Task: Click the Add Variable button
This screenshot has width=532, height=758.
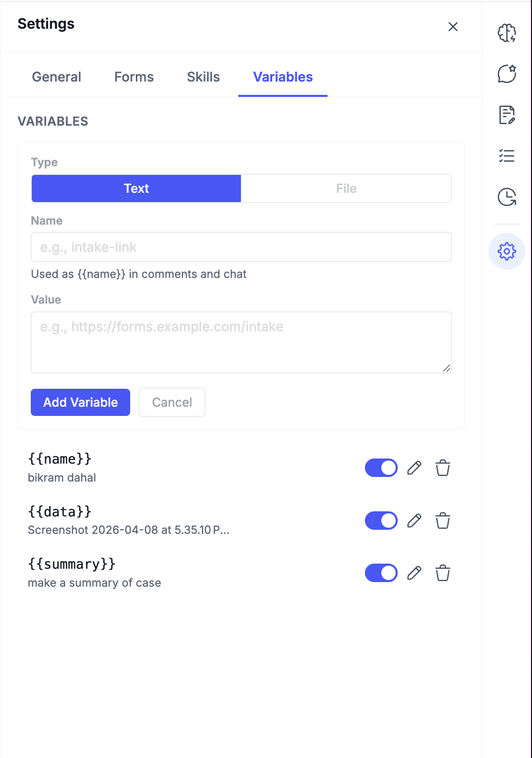Action: [80, 403]
